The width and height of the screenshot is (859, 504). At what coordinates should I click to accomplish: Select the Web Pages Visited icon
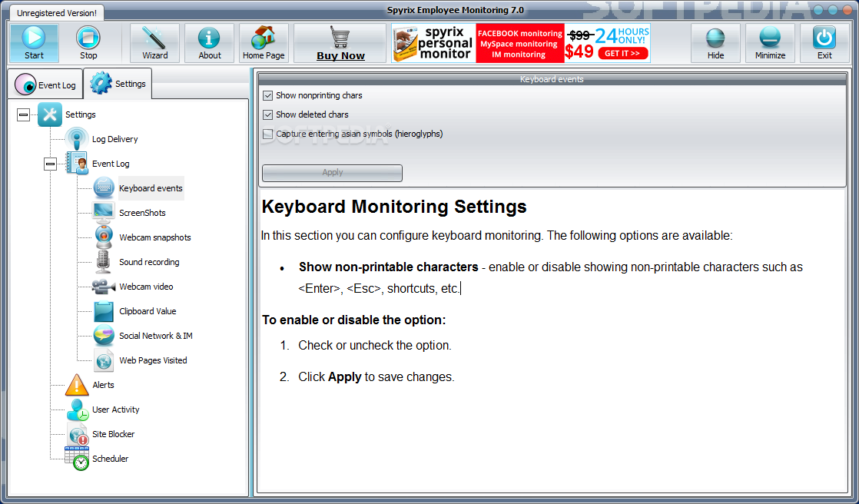(x=104, y=360)
